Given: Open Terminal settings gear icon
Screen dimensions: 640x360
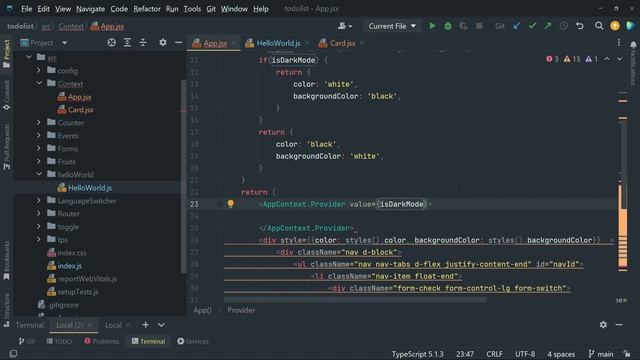Looking at the screenshot, I should (x=603, y=324).
